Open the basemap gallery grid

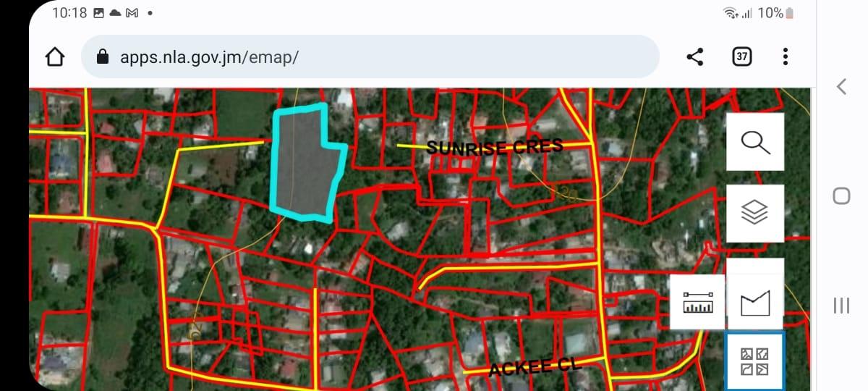click(755, 361)
